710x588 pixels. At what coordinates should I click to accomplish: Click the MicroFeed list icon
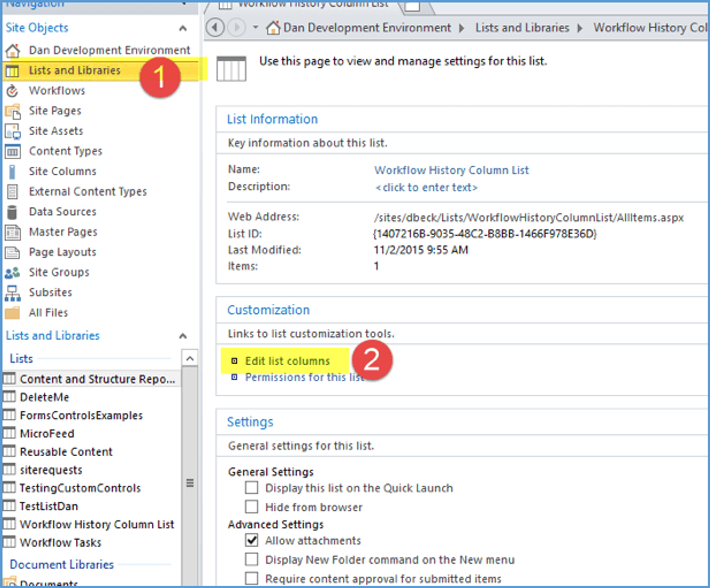pyautogui.click(x=9, y=433)
